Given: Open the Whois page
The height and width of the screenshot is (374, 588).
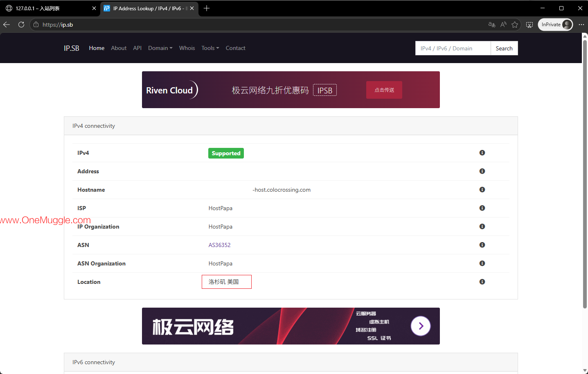Looking at the screenshot, I should (x=187, y=48).
